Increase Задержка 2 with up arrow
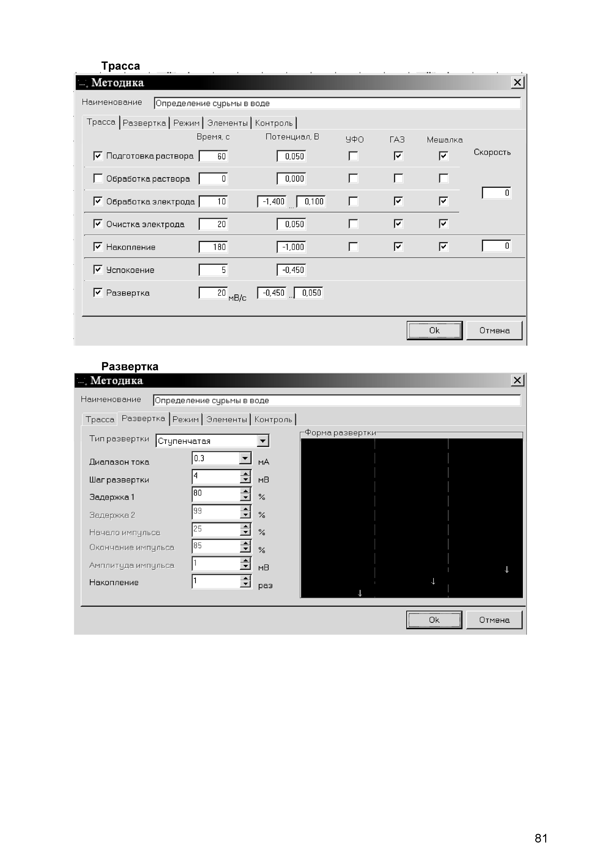 click(x=246, y=509)
